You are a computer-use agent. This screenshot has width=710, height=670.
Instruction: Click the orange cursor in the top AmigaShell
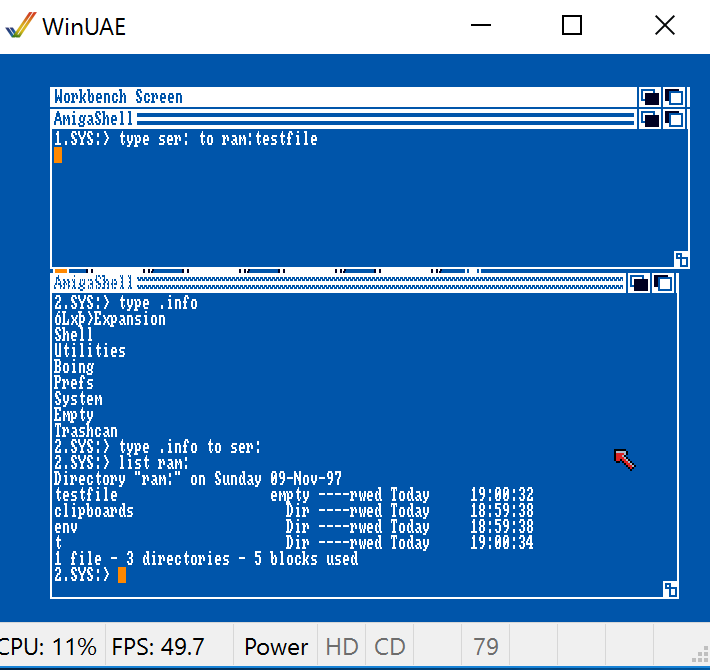pyautogui.click(x=58, y=155)
